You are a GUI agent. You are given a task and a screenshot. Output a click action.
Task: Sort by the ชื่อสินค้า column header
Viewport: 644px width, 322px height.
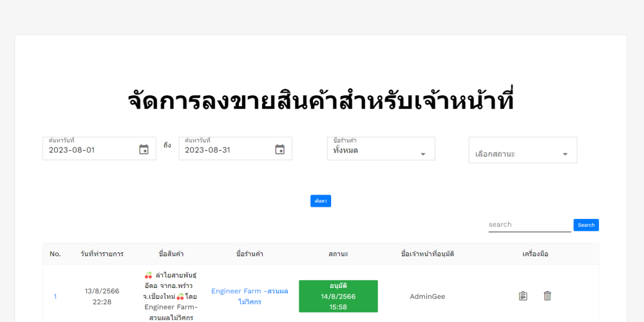(x=171, y=254)
